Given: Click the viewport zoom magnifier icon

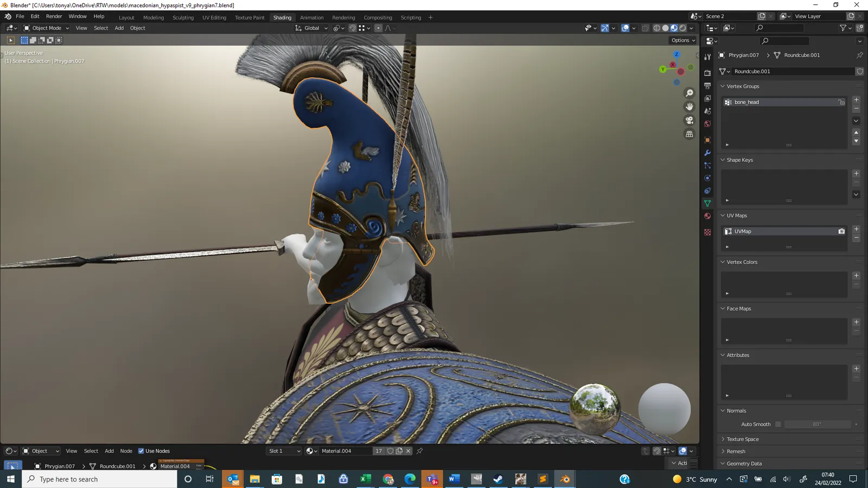Looking at the screenshot, I should 690,93.
